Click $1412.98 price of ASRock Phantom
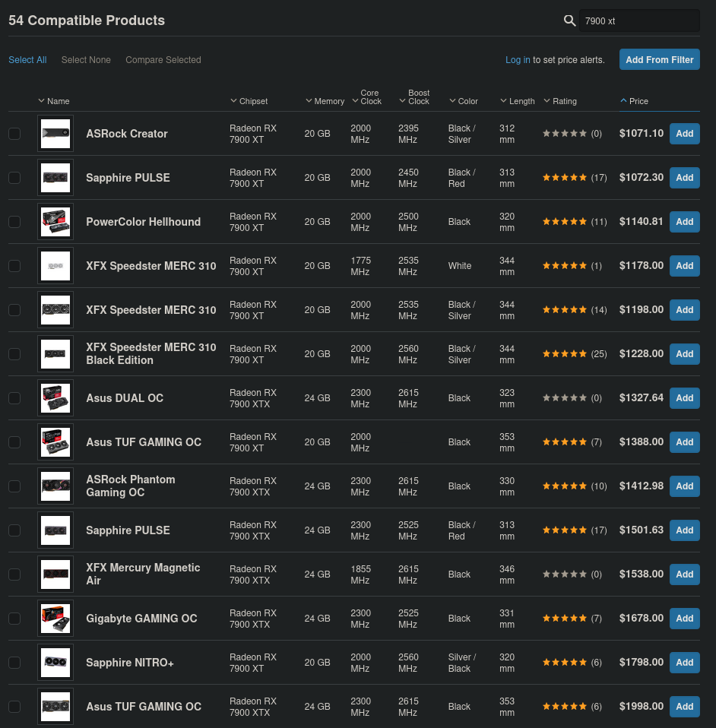This screenshot has width=716, height=728. [642, 486]
